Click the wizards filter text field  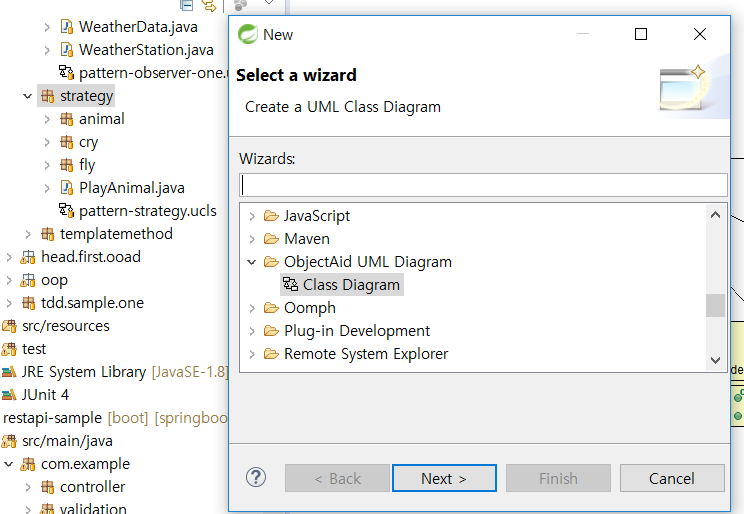click(x=483, y=185)
